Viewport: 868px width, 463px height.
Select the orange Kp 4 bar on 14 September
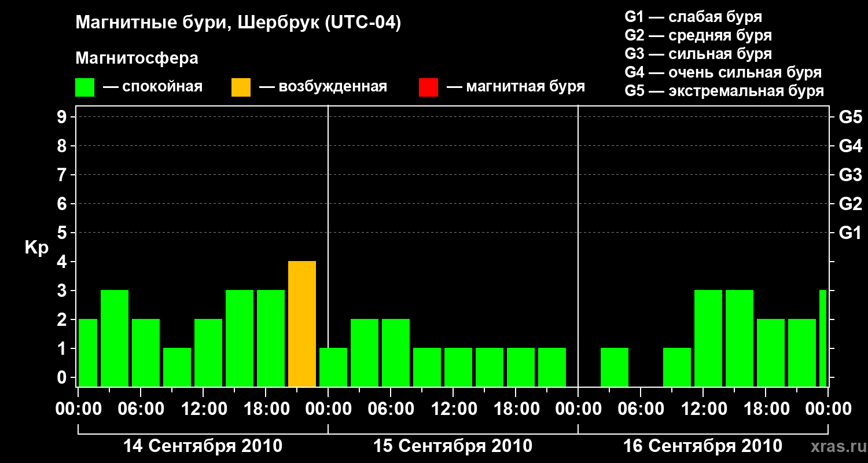(x=302, y=324)
